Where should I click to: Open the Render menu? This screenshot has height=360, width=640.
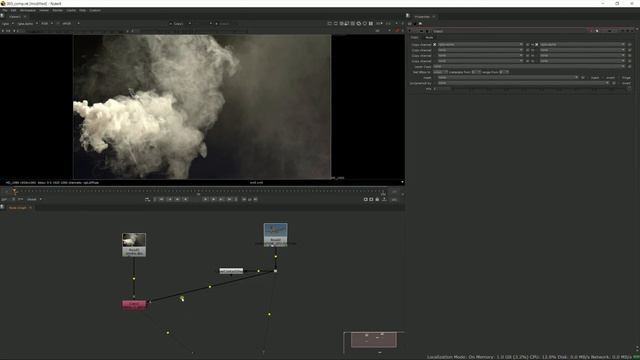58,10
